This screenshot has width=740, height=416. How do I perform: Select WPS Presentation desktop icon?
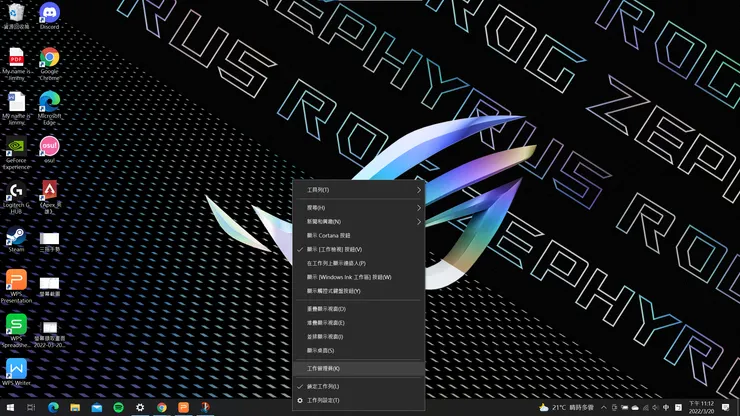17,286
